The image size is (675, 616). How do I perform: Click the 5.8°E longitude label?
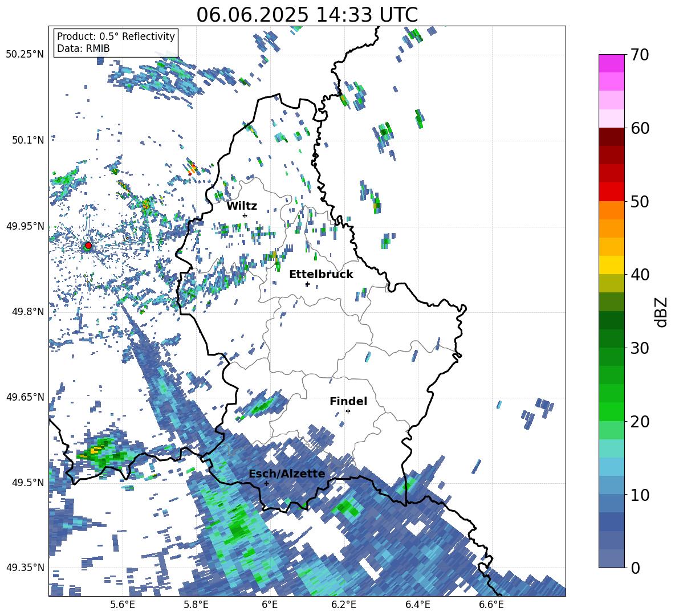point(196,605)
